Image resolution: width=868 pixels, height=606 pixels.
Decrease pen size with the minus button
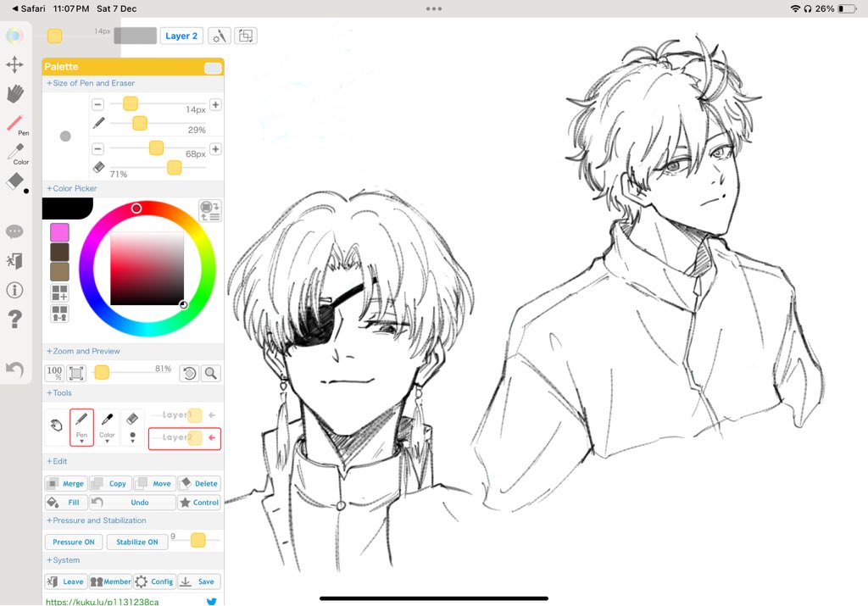click(98, 104)
